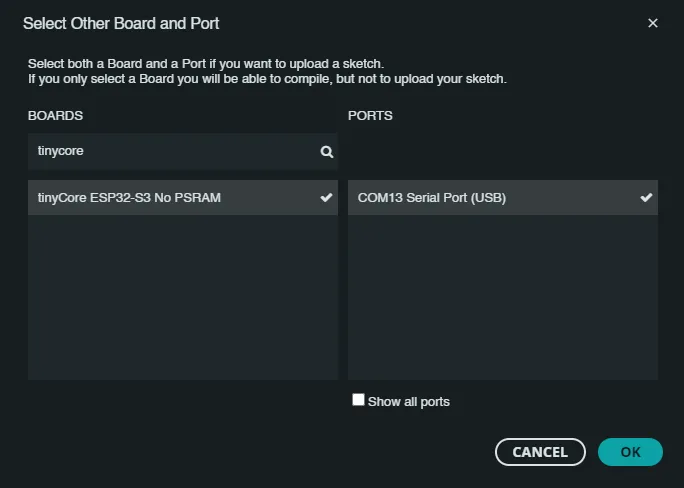Focus the board search field containing "tinycore"
684x488 pixels.
(170, 152)
